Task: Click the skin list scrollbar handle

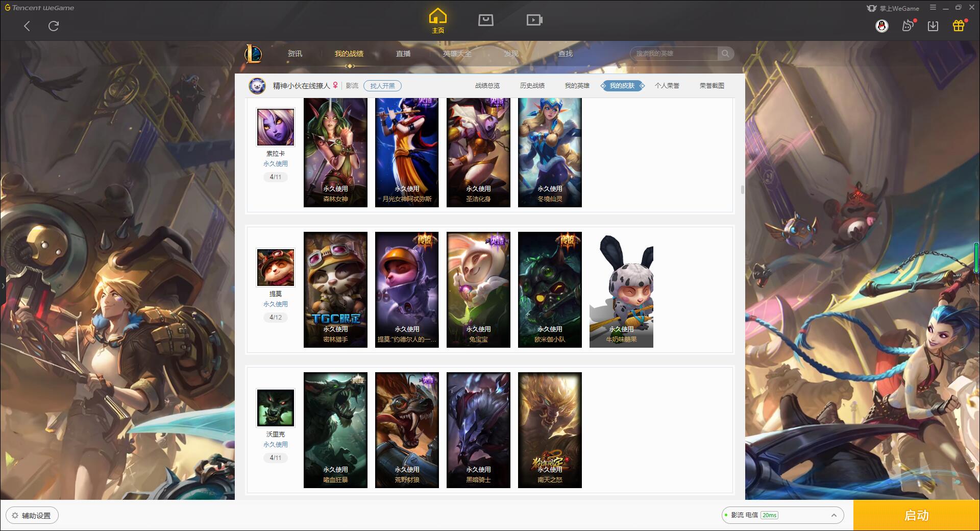Action: [x=742, y=189]
